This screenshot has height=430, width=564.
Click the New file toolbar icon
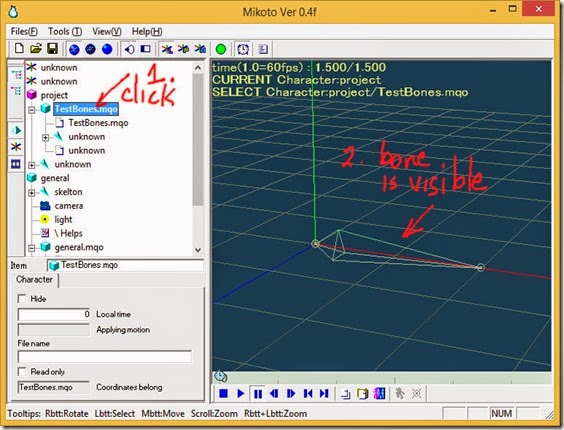(19, 49)
